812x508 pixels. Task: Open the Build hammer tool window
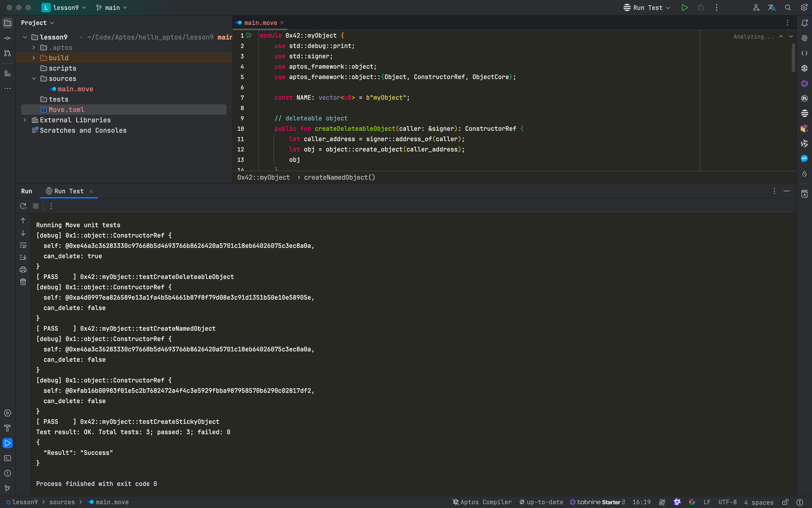coord(7,428)
